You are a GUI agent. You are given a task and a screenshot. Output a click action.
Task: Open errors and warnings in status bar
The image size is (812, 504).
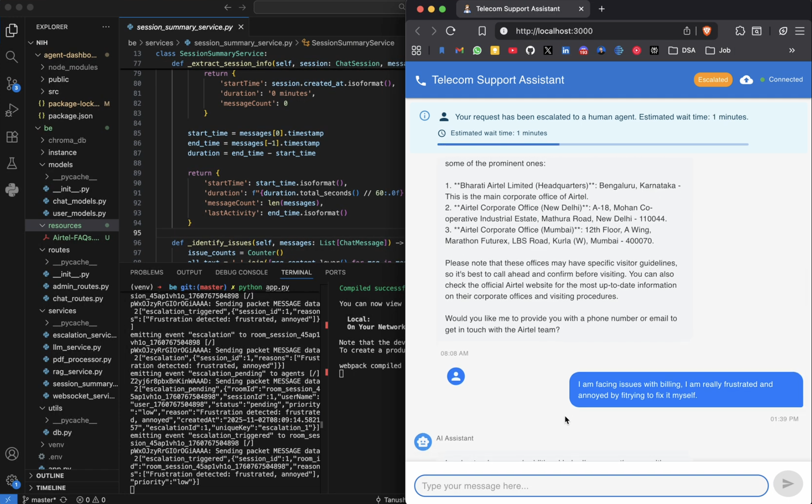(91, 500)
